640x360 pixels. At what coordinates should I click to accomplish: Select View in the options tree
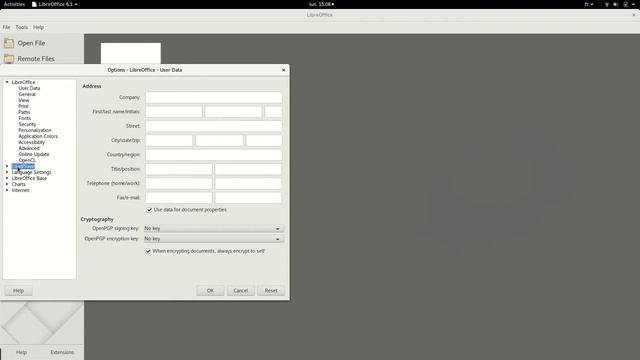point(24,100)
